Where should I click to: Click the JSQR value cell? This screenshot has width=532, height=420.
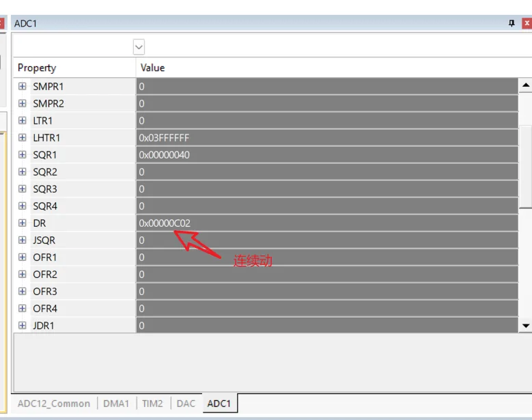(327, 240)
